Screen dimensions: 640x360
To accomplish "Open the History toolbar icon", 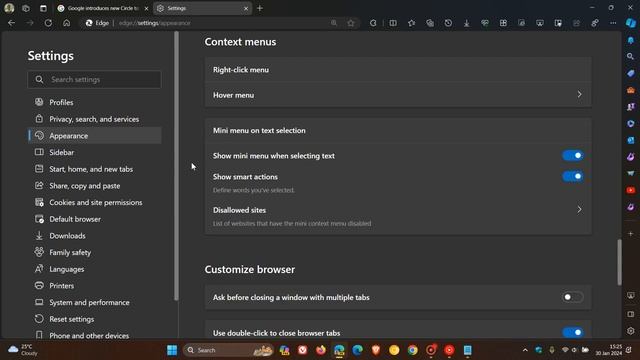I will click(448, 23).
